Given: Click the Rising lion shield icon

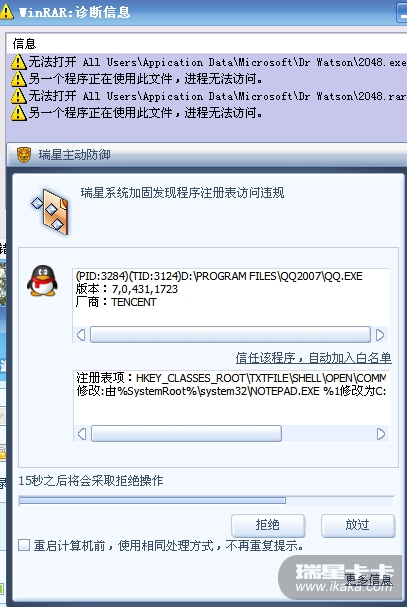Looking at the screenshot, I should click(24, 155).
